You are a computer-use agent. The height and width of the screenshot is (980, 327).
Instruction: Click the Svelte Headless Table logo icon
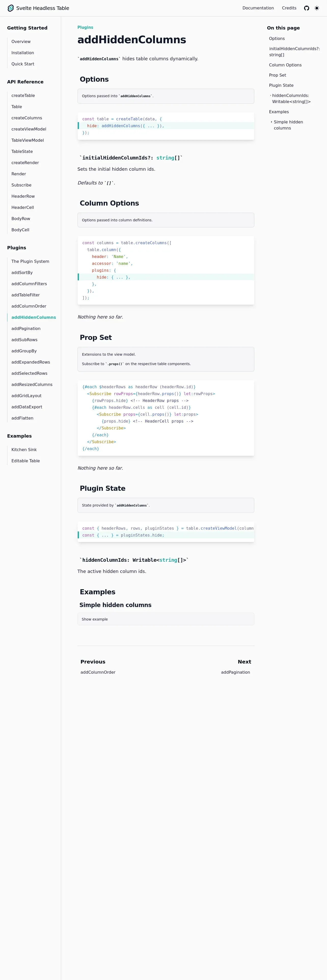pyautogui.click(x=11, y=8)
